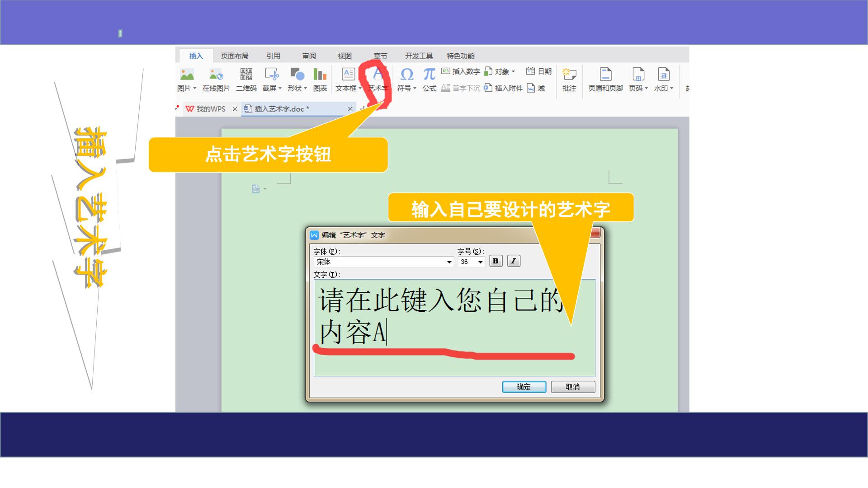Click the 公式 formula pi icon

click(x=429, y=80)
